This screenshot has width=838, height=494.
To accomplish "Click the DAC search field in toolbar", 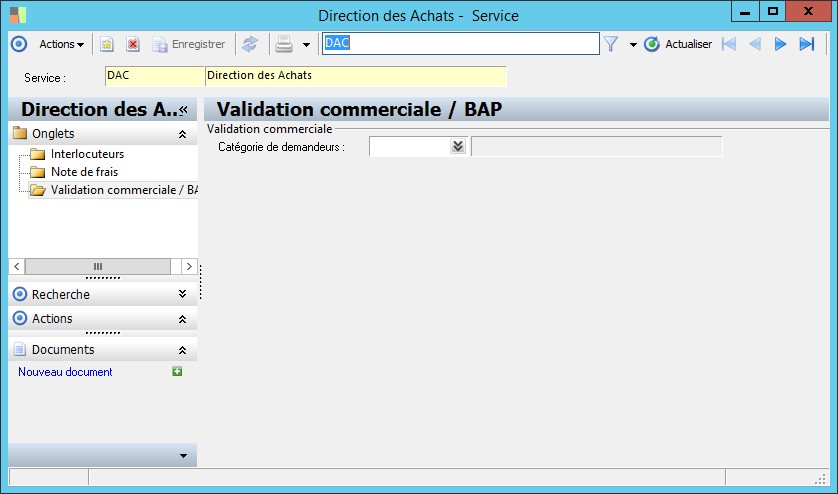I will pyautogui.click(x=460, y=43).
